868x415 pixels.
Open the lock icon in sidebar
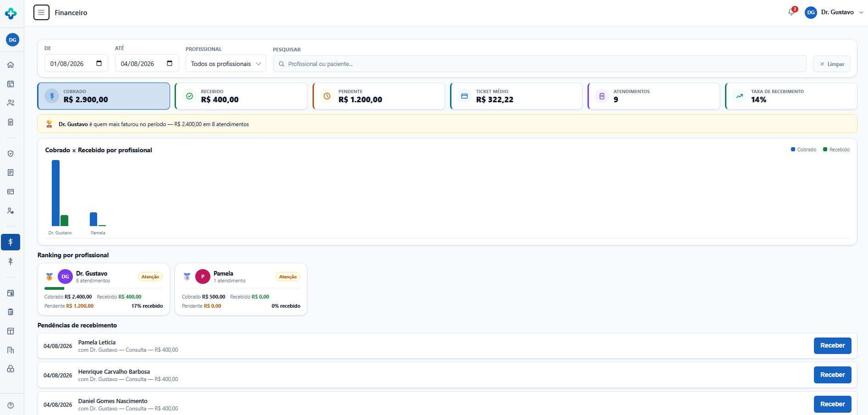pos(11,369)
